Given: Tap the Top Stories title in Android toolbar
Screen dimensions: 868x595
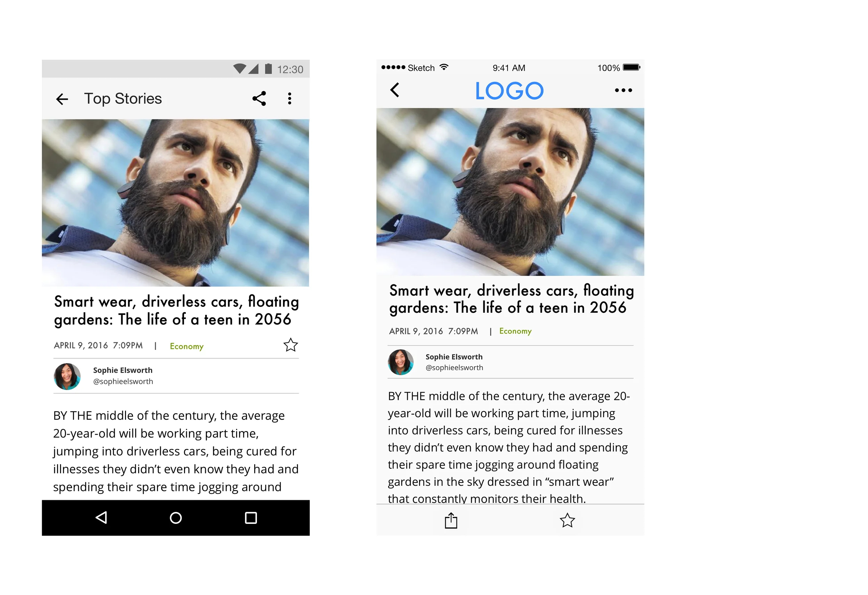Looking at the screenshot, I should 123,99.
